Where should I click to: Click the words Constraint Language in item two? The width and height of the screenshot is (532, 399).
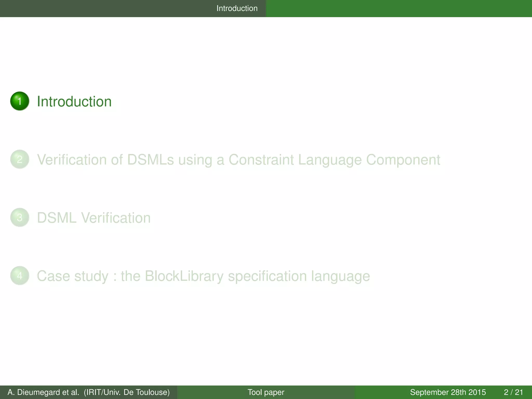(295, 159)
